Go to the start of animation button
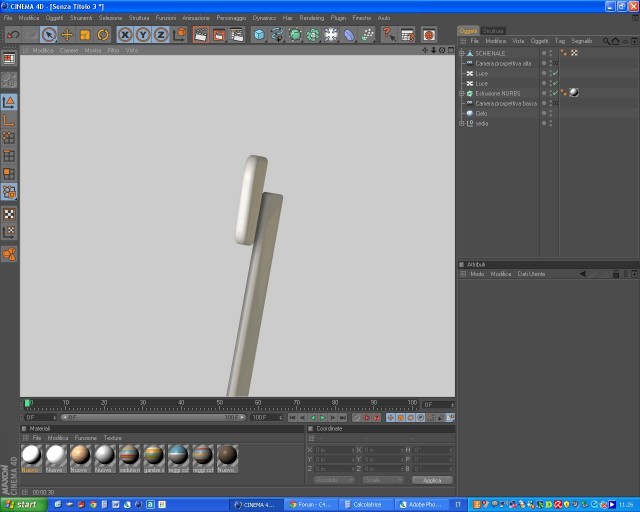This screenshot has width=640, height=512. 292,418
